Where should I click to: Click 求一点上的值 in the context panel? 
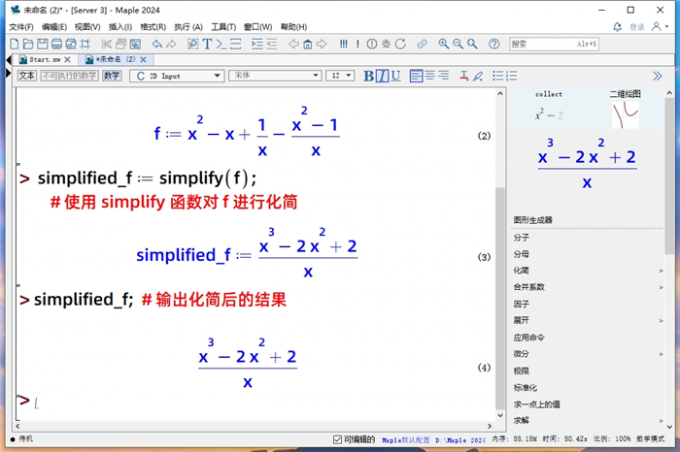coord(536,403)
